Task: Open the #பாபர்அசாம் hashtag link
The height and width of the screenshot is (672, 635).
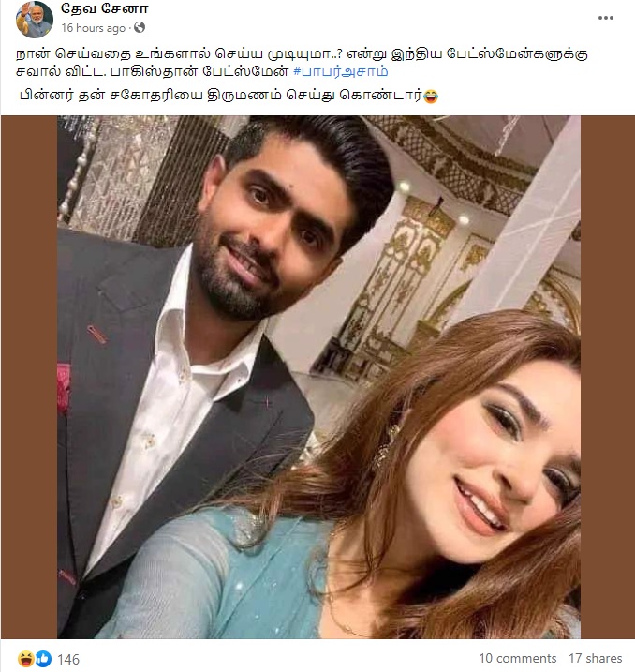Action: point(341,71)
